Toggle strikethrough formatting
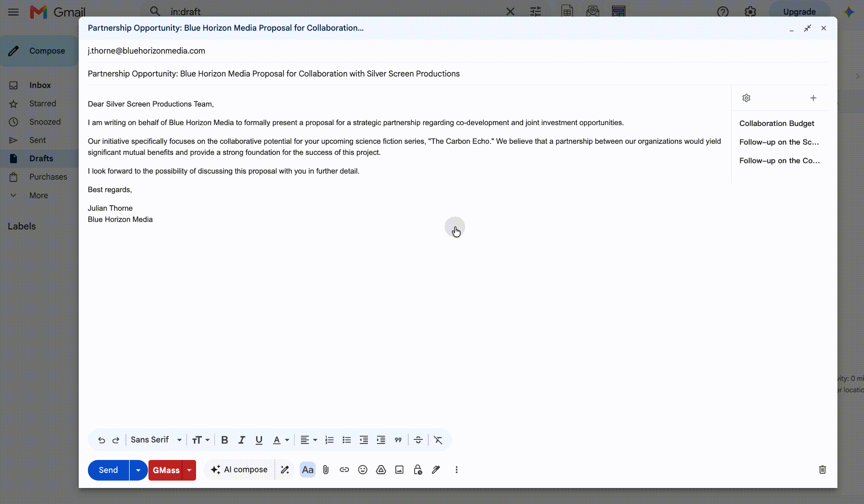This screenshot has height=504, width=864. click(x=418, y=440)
